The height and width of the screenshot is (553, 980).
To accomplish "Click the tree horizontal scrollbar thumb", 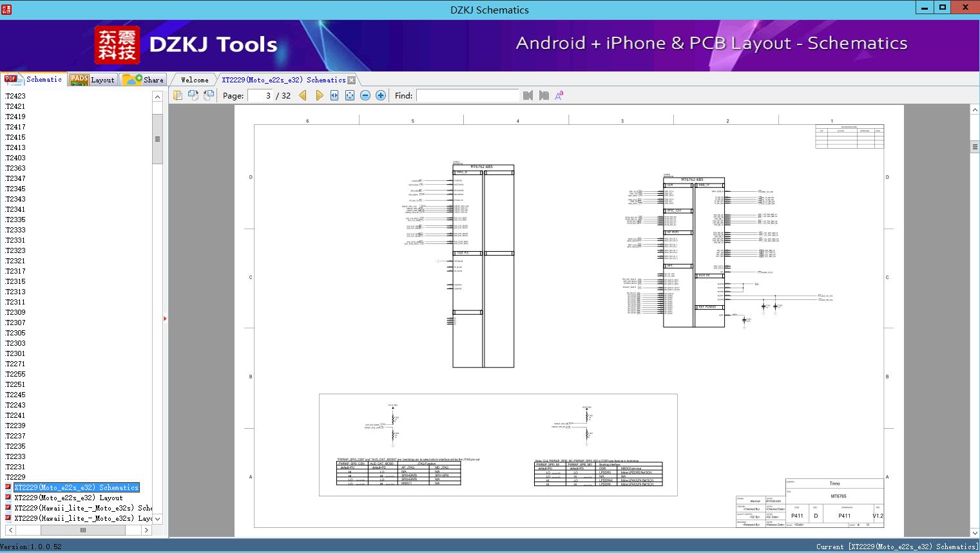I will [82, 530].
